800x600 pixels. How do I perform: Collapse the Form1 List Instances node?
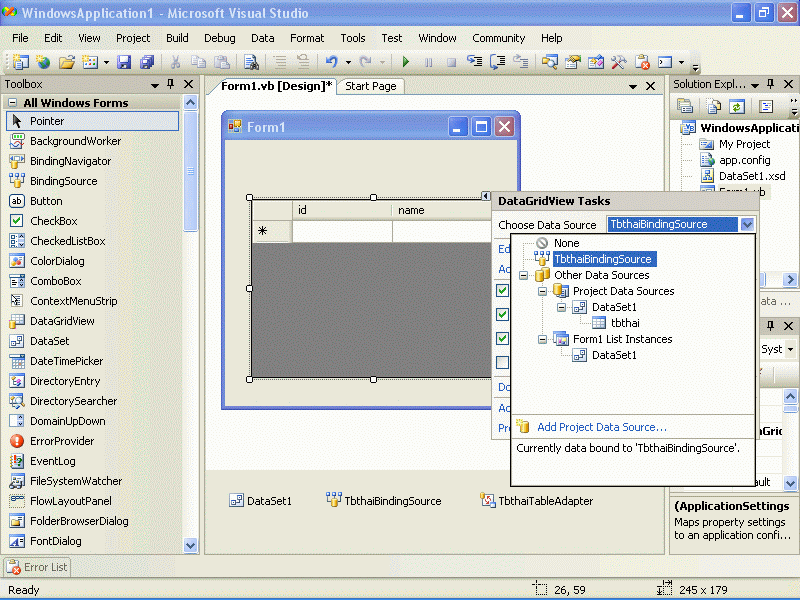point(542,339)
